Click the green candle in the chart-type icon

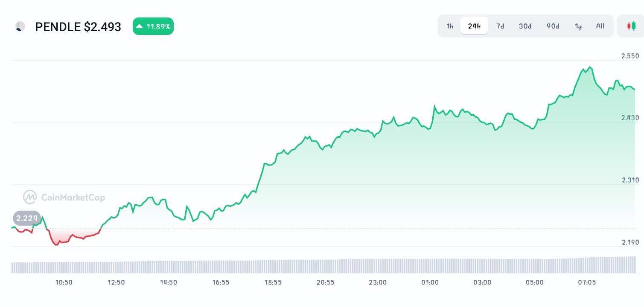click(x=634, y=26)
